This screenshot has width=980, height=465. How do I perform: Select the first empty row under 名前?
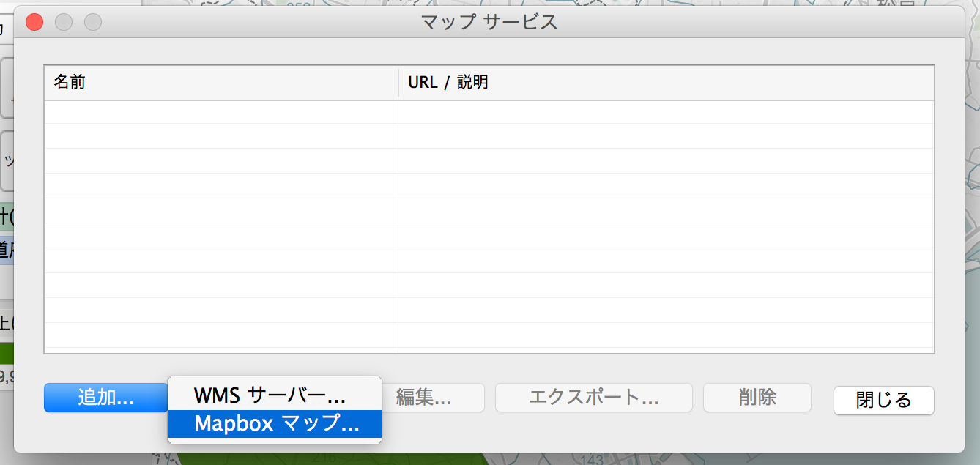(x=220, y=112)
